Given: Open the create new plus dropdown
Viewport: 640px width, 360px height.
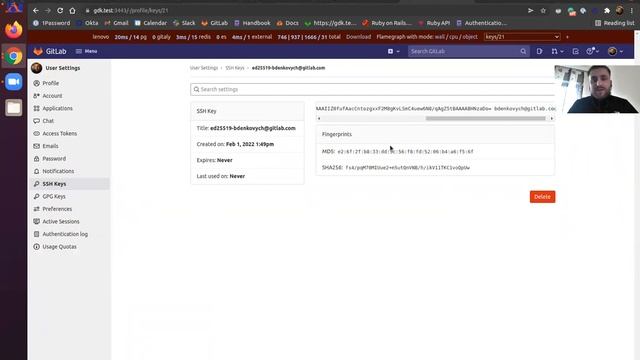Looking at the screenshot, I should click(393, 51).
